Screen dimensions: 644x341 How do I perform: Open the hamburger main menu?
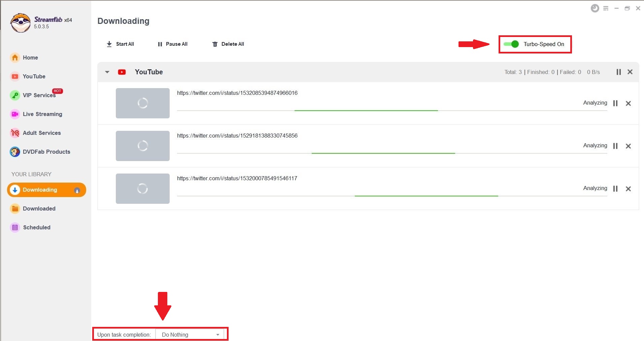point(606,8)
